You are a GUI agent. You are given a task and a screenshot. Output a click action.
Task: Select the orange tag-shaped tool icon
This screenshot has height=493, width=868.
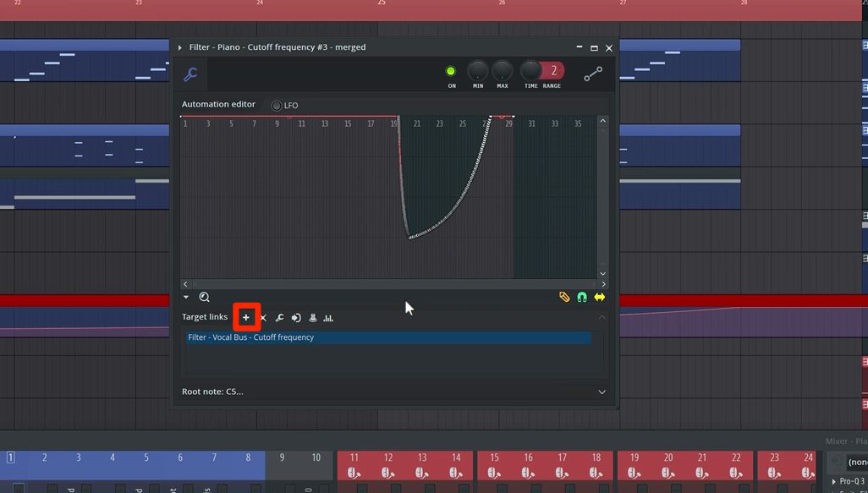[564, 297]
